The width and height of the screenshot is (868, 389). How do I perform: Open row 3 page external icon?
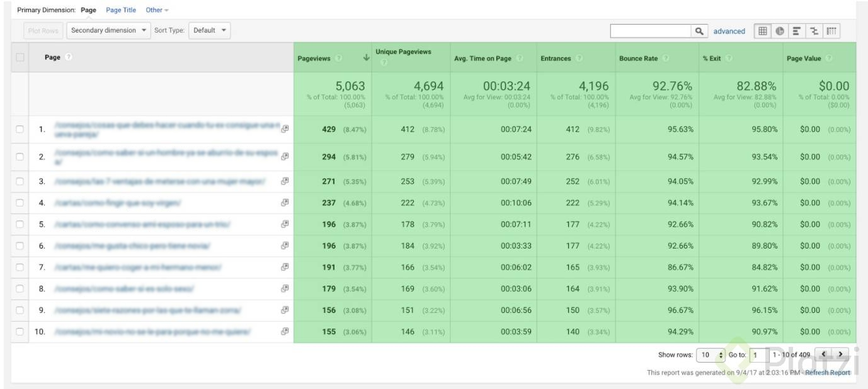pos(285,181)
